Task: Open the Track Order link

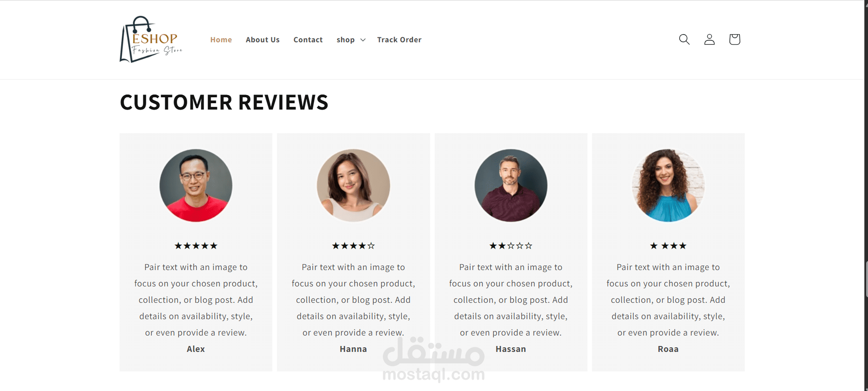Action: 399,40
